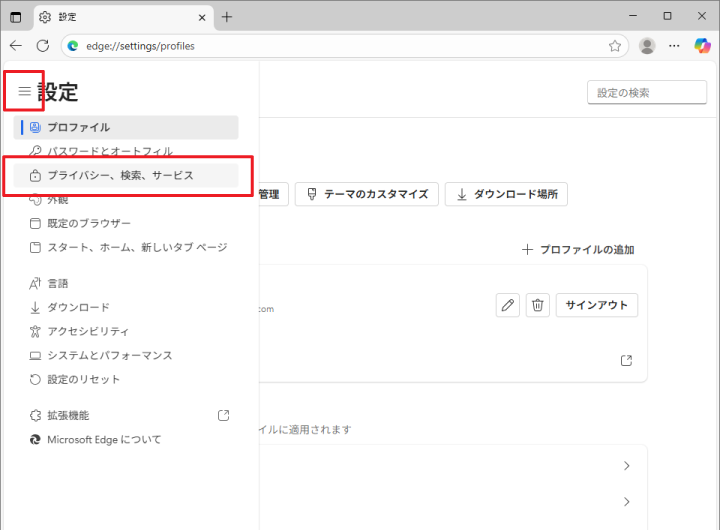Open the profile avatar icon in toolbar
The width and height of the screenshot is (720, 530).
click(x=647, y=46)
